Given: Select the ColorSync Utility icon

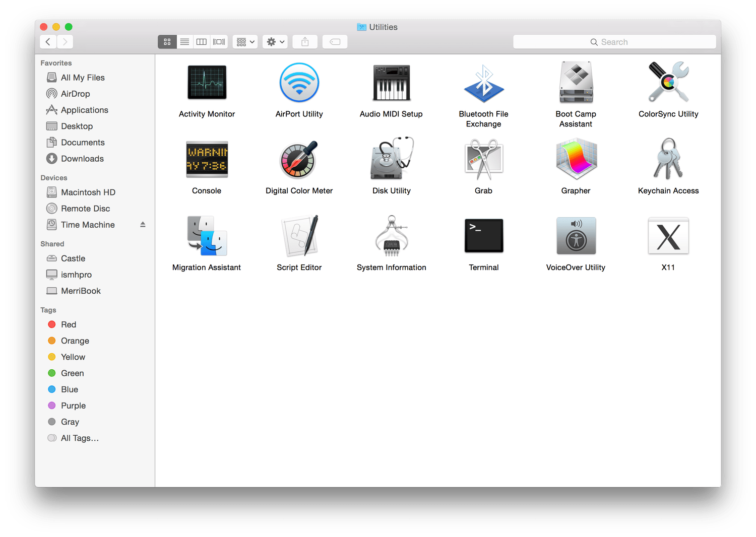Looking at the screenshot, I should [668, 83].
